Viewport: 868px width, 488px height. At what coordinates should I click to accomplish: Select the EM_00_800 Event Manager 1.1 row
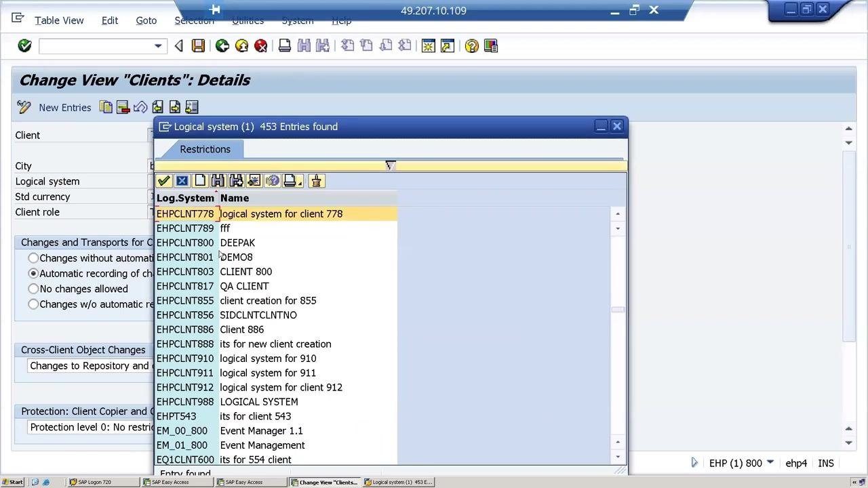coord(276,431)
